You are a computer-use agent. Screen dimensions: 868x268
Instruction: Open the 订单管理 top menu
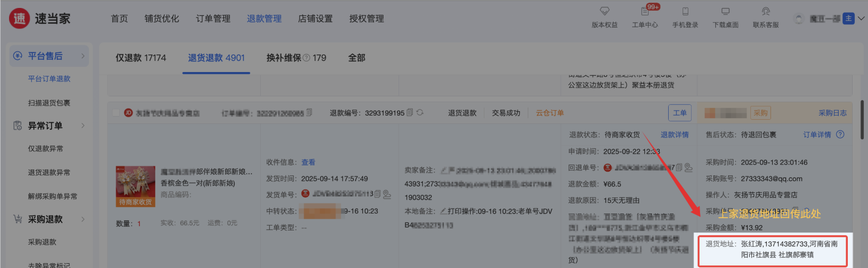213,19
